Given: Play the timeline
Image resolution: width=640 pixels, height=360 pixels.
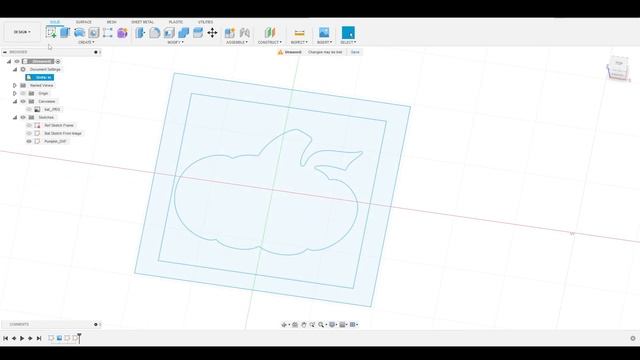Looking at the screenshot, I should click(22, 338).
